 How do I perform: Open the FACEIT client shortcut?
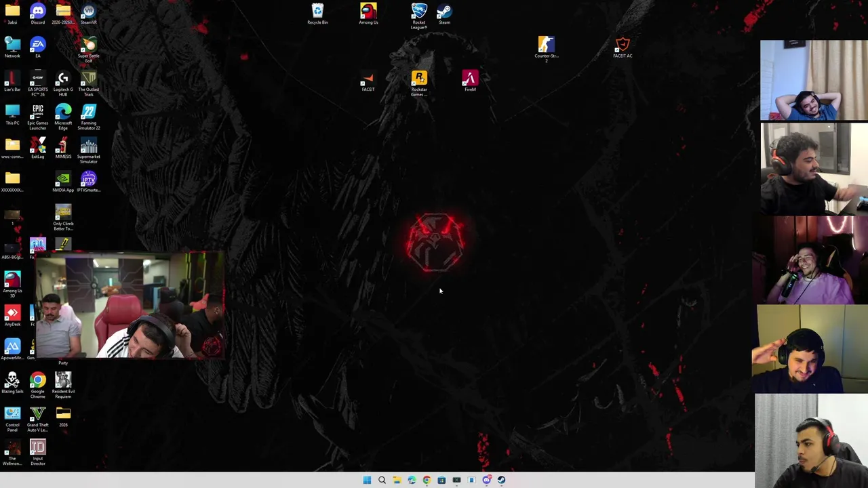(368, 81)
